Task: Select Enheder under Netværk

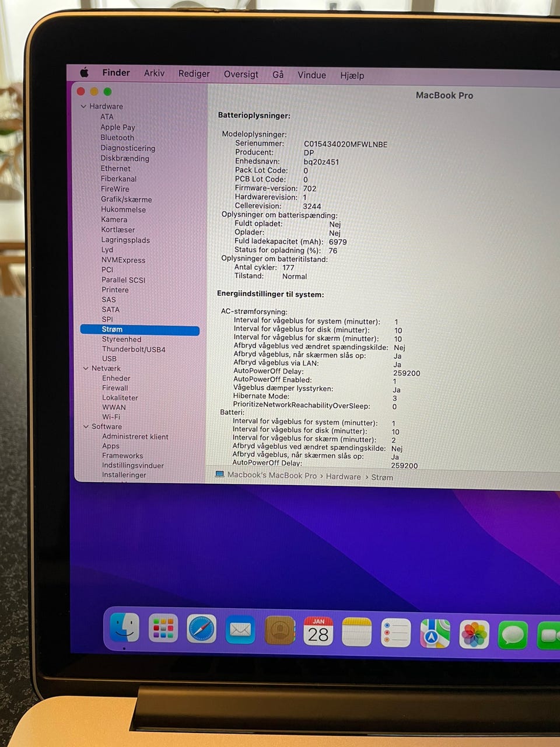Action: [x=116, y=378]
